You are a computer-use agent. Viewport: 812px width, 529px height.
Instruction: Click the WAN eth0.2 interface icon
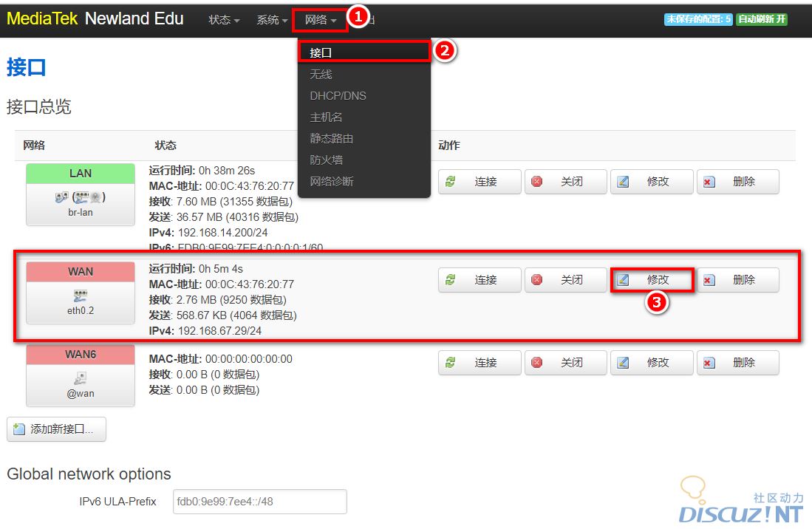click(81, 296)
